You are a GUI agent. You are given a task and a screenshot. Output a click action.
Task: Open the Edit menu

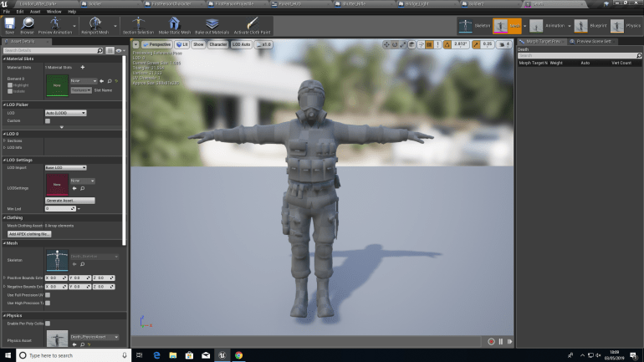tap(20, 12)
